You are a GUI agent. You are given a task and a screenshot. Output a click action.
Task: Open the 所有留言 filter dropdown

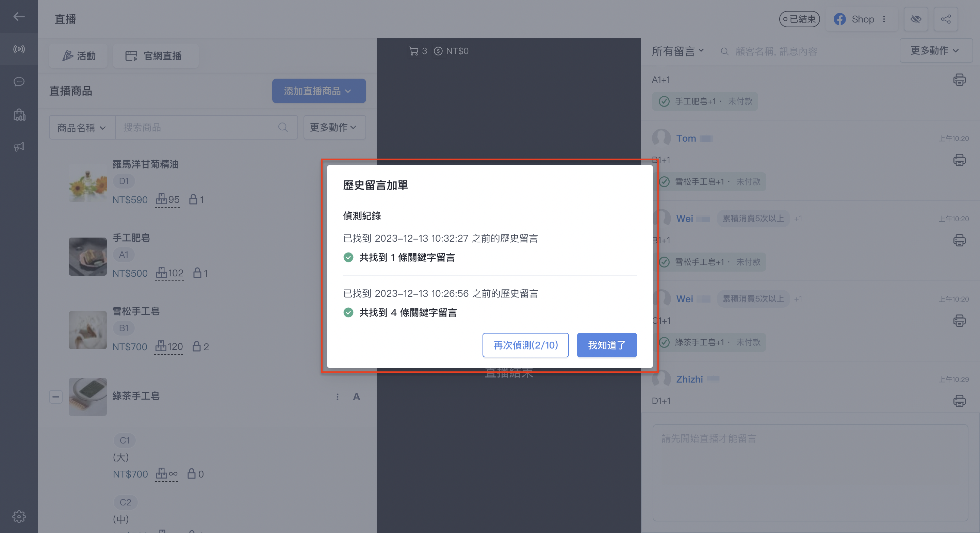[677, 51]
